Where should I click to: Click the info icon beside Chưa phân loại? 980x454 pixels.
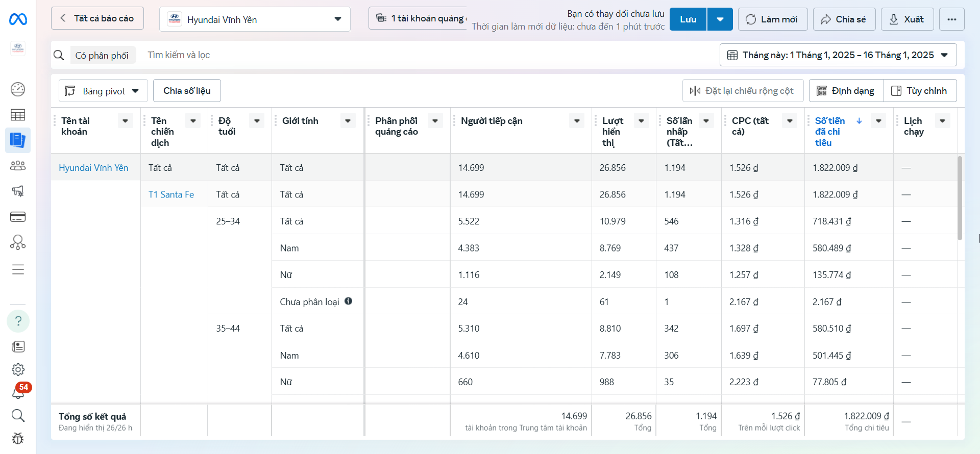[348, 301]
